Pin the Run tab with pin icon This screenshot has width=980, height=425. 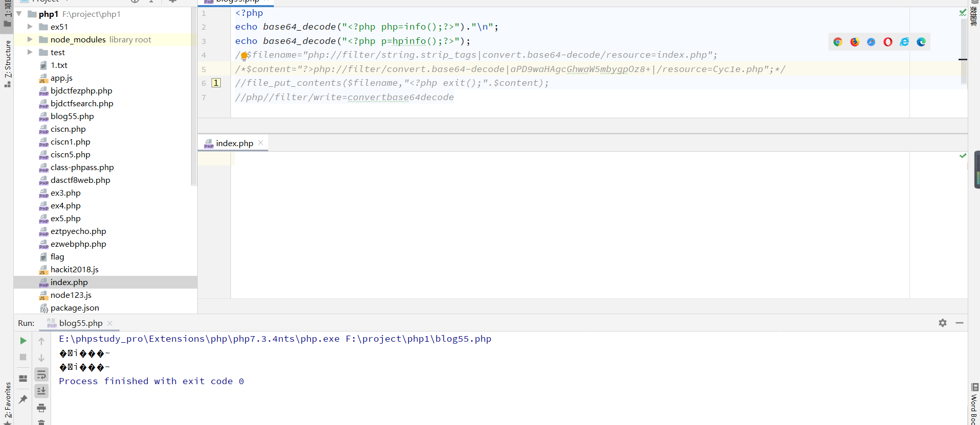(23, 399)
